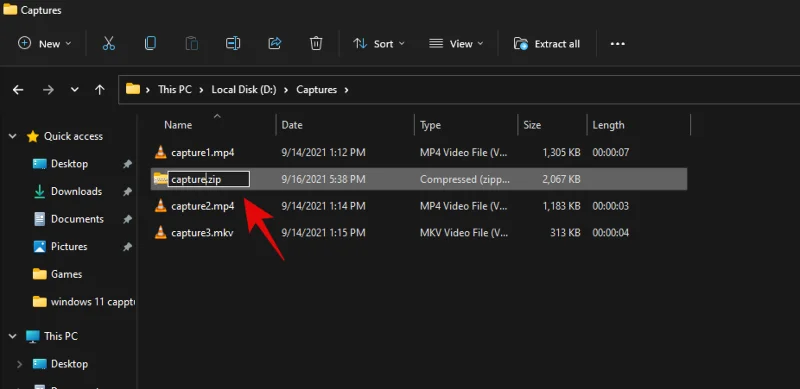This screenshot has width=800, height=389.
Task: Click the pin icon next to Pictures
Action: tap(127, 247)
